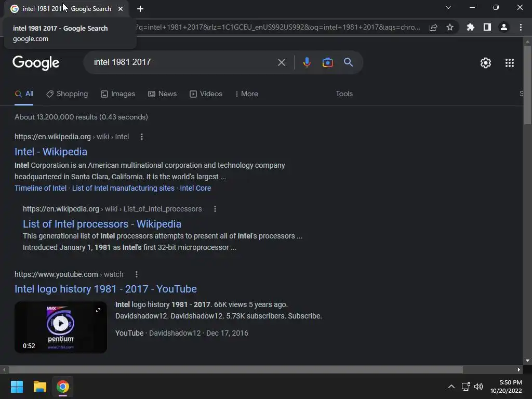Click the magnifying glass search button
The image size is (532, 399).
[348, 62]
